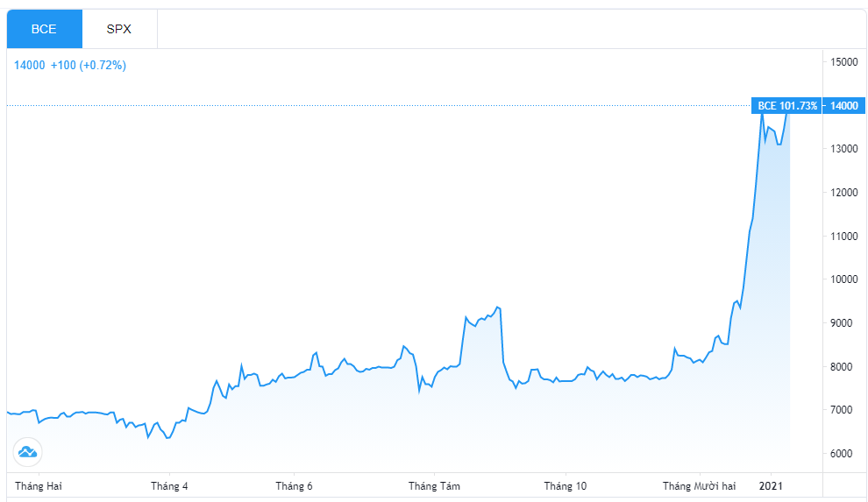The width and height of the screenshot is (868, 502).
Task: Click the Tháng Mười hai axis label
Action: [x=699, y=486]
